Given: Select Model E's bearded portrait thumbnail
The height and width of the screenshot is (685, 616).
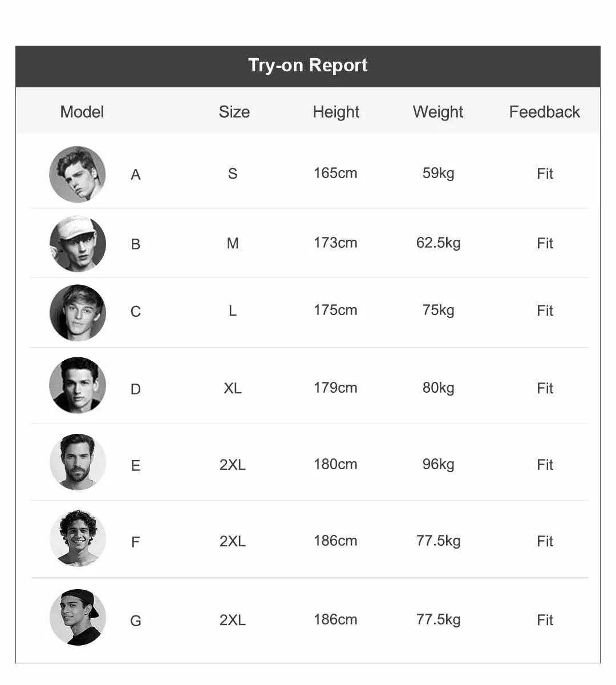Looking at the screenshot, I should pyautogui.click(x=78, y=462).
